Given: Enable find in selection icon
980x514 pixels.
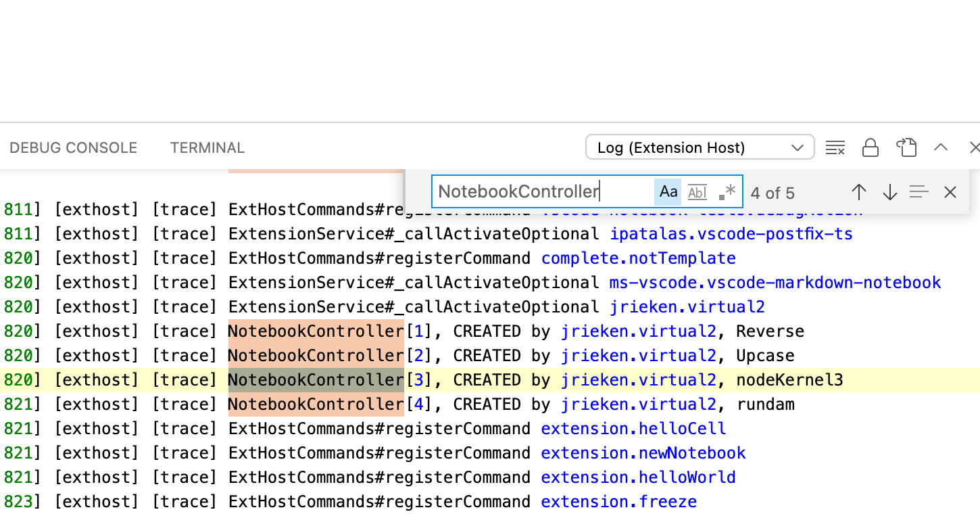Looking at the screenshot, I should tap(919, 192).
